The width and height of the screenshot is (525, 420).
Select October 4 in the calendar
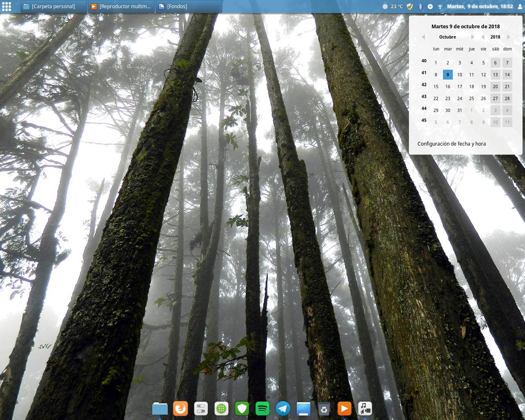pos(472,63)
